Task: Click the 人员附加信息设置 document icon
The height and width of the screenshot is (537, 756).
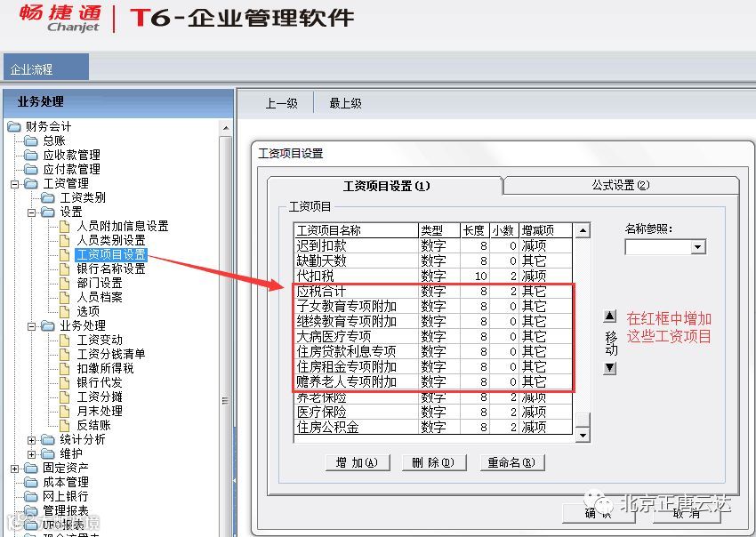Action: [x=65, y=226]
